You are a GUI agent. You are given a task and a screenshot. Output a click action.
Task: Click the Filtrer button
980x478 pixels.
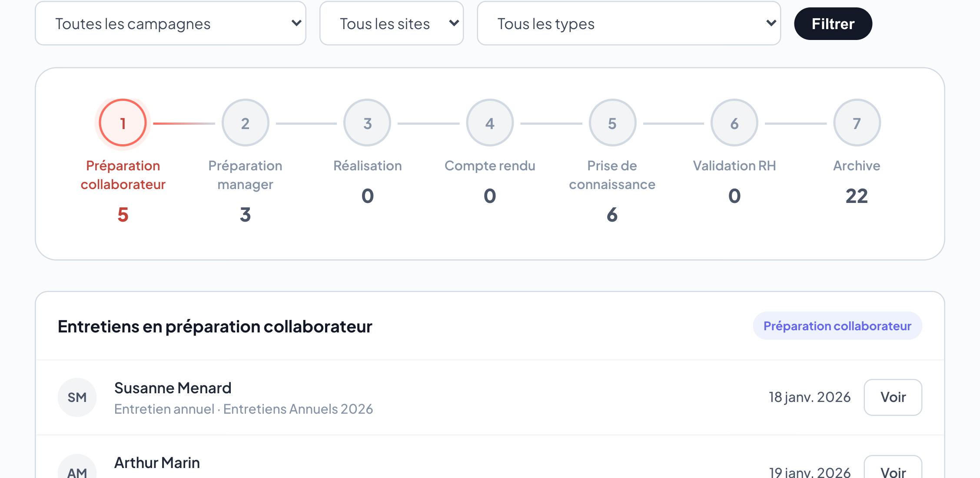(833, 23)
